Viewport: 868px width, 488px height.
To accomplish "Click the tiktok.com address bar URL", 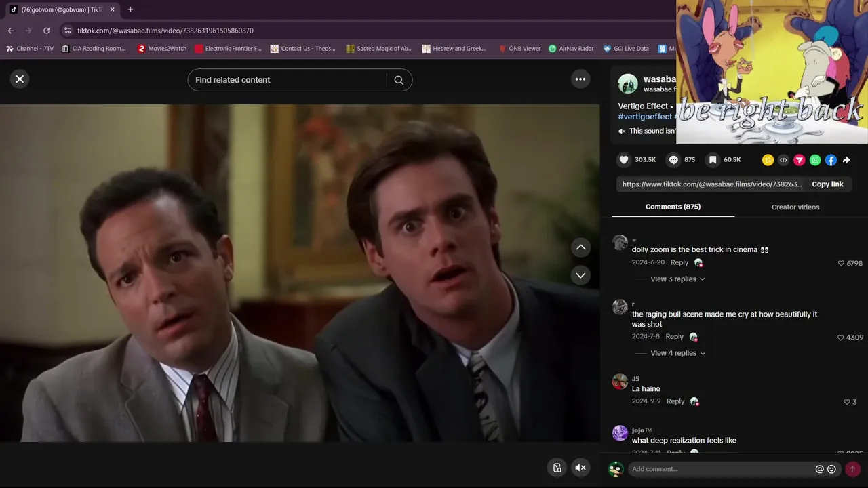I will click(x=165, y=30).
